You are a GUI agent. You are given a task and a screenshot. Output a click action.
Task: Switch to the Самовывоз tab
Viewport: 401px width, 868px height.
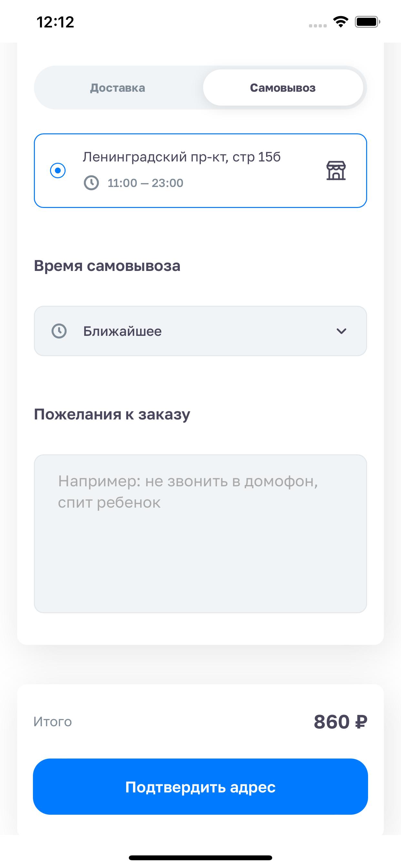tap(283, 88)
